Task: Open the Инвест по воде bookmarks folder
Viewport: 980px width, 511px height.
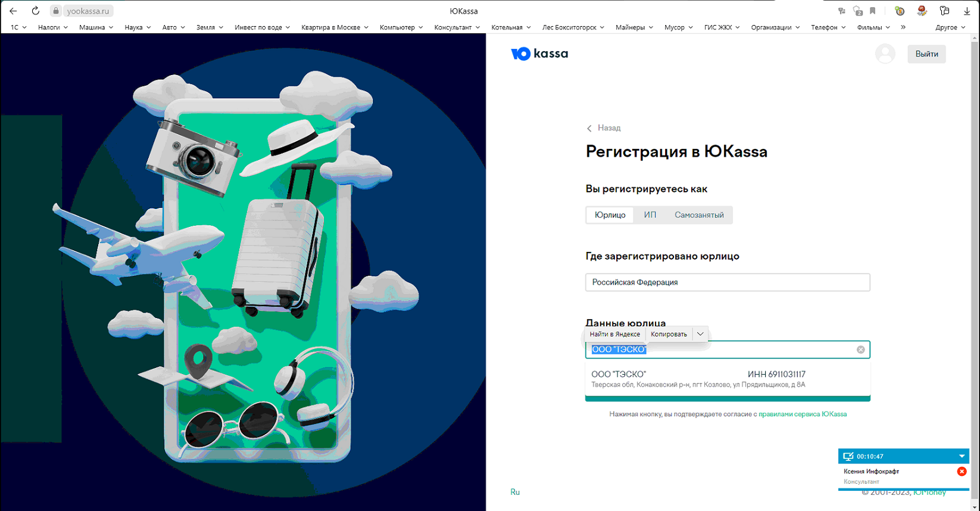Action: click(x=262, y=27)
